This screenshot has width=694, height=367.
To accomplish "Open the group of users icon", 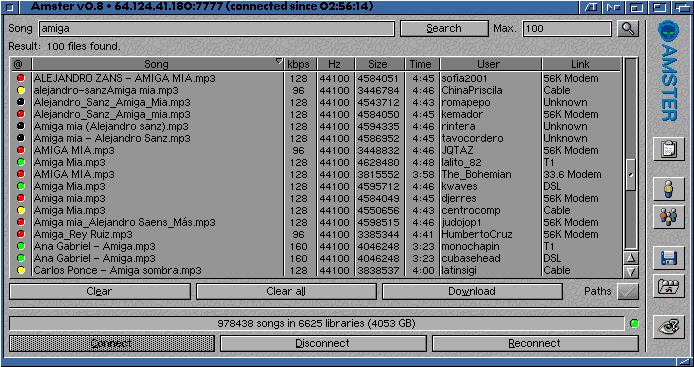I will (668, 217).
